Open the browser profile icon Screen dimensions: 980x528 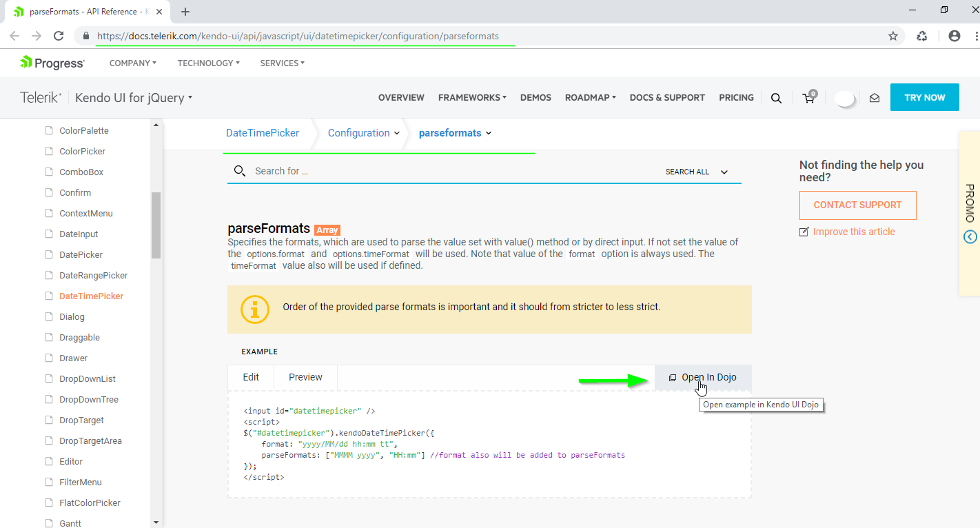(955, 36)
